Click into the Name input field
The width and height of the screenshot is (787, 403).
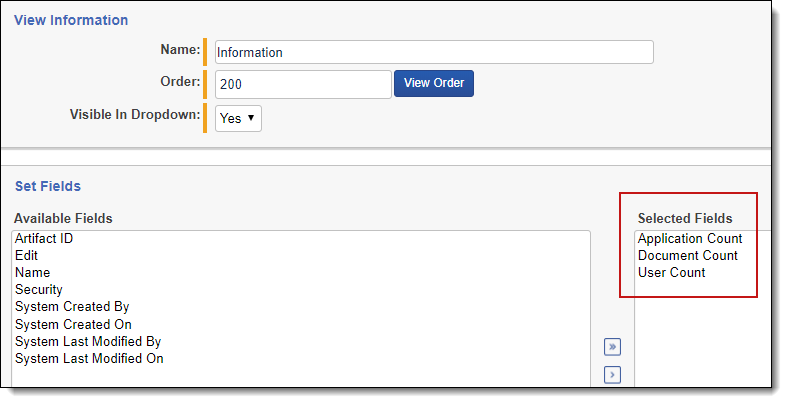434,52
